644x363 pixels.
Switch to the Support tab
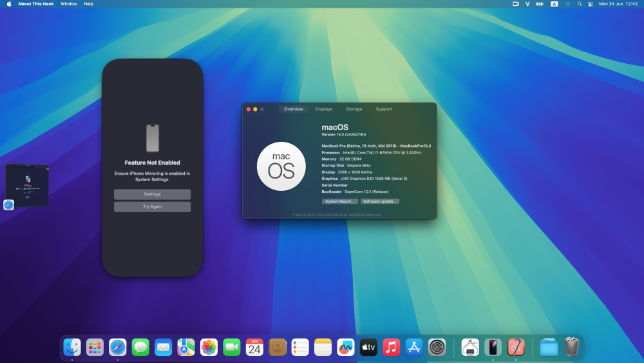(384, 109)
